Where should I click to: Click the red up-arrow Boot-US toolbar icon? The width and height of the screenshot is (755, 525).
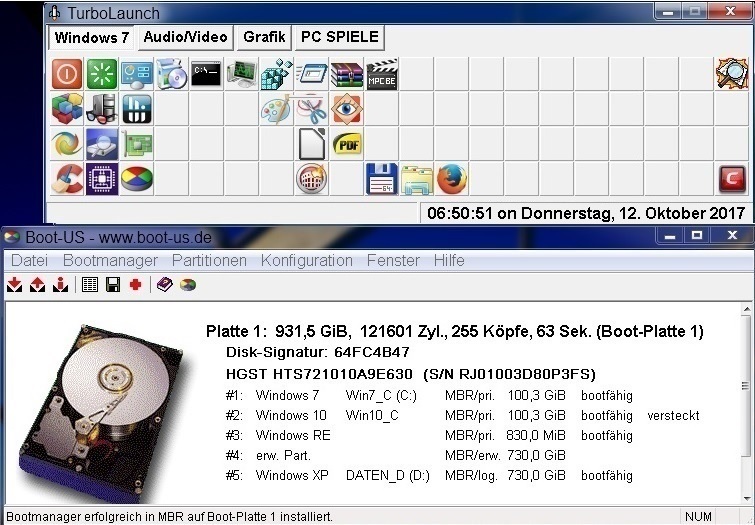38,285
